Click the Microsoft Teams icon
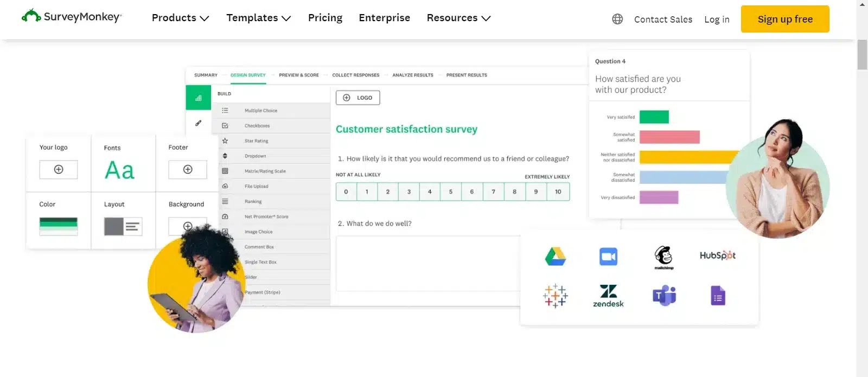Screen dimensions: 868x377 (x=664, y=296)
